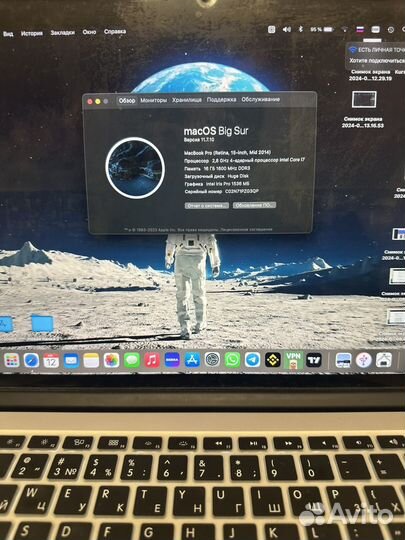Launch Telegram from the Dock
The height and width of the screenshot is (540, 405).
(252, 360)
